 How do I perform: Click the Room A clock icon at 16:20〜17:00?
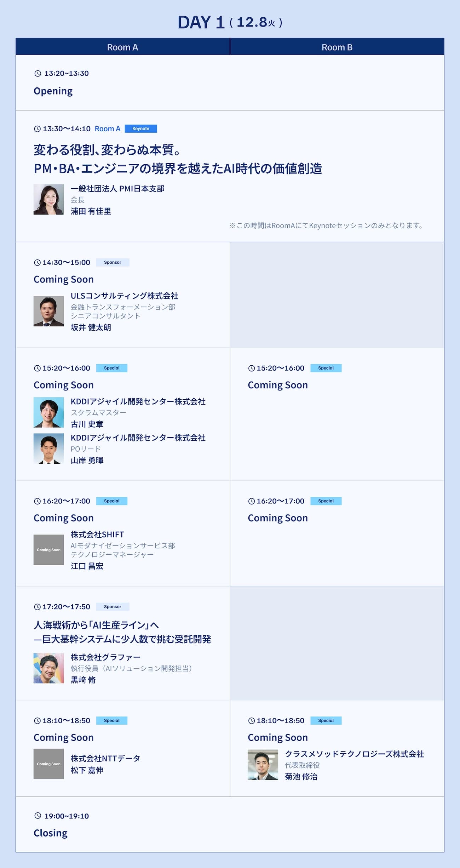(x=37, y=501)
